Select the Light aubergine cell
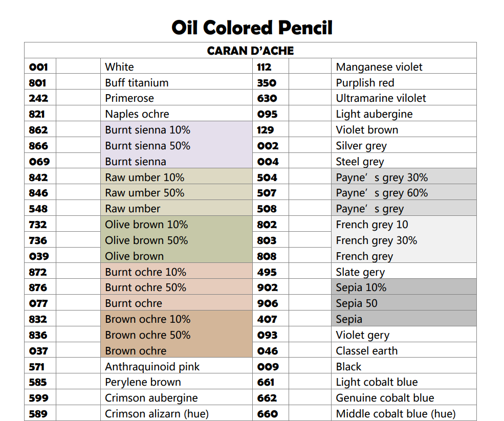 [x=404, y=114]
